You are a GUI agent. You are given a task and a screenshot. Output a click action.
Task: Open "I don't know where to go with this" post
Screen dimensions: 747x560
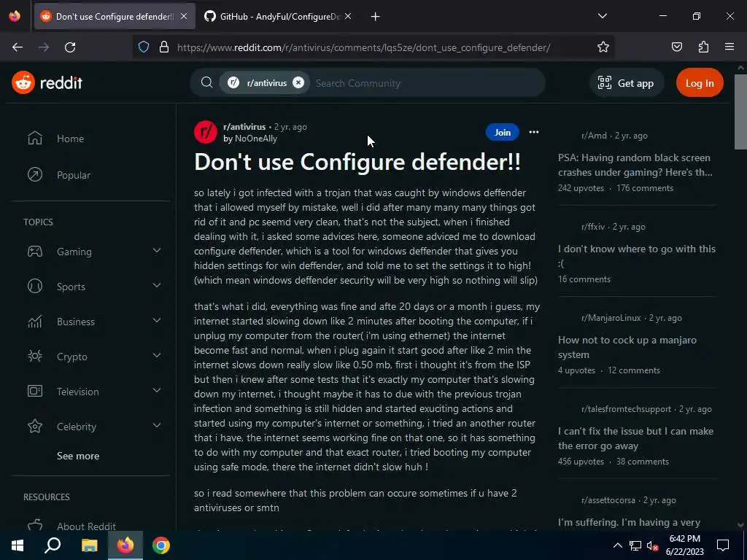[636, 256]
